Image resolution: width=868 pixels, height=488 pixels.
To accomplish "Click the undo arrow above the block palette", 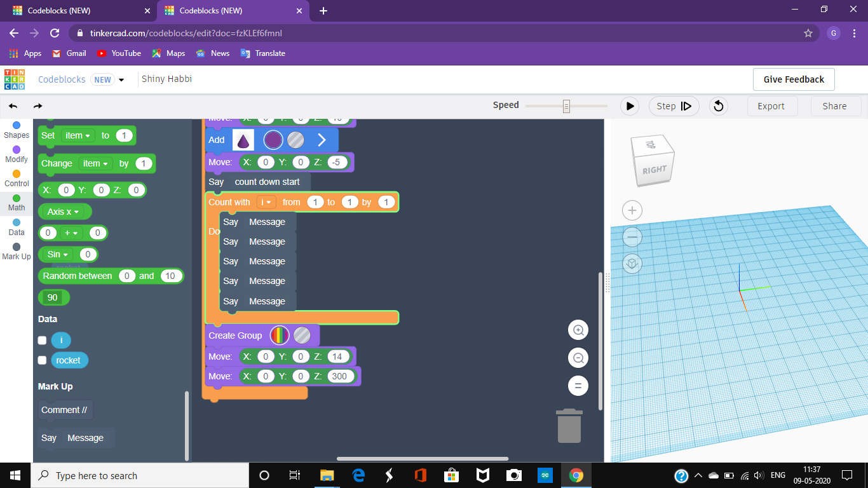I will pyautogui.click(x=13, y=106).
